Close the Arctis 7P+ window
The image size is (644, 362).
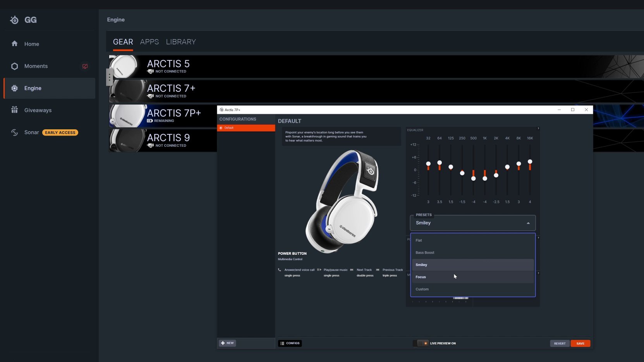(586, 110)
